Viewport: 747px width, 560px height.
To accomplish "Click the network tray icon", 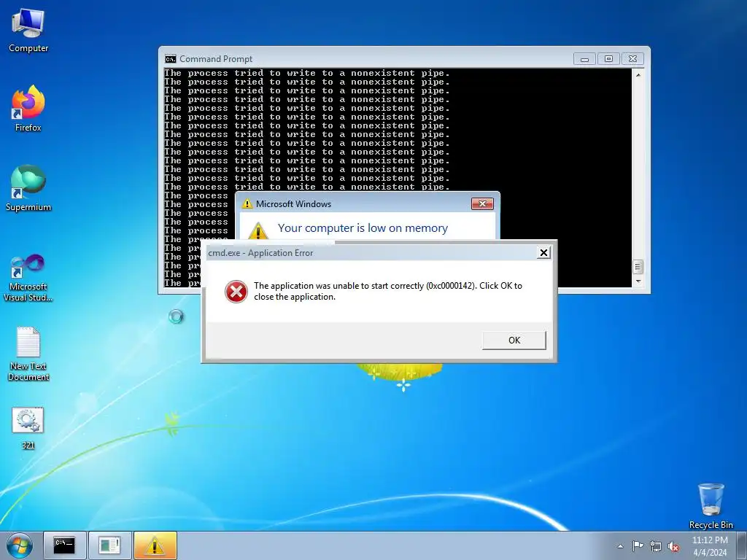I will 656,546.
